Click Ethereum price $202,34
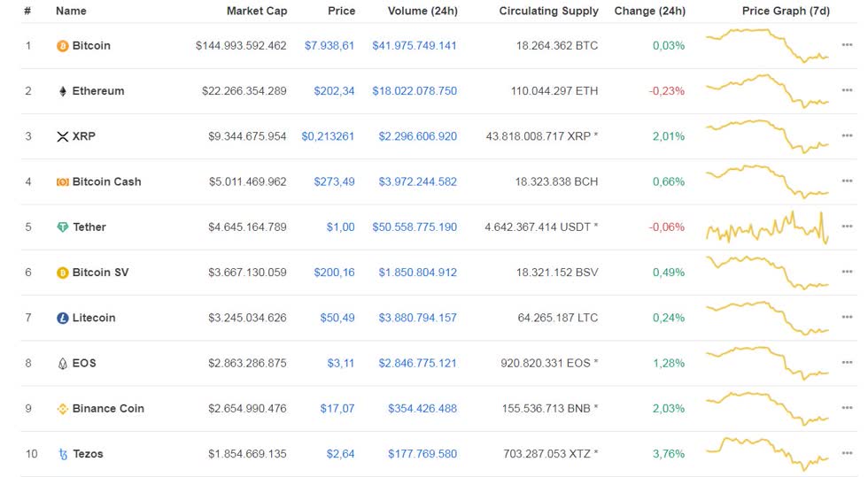The image size is (868, 477). [334, 91]
